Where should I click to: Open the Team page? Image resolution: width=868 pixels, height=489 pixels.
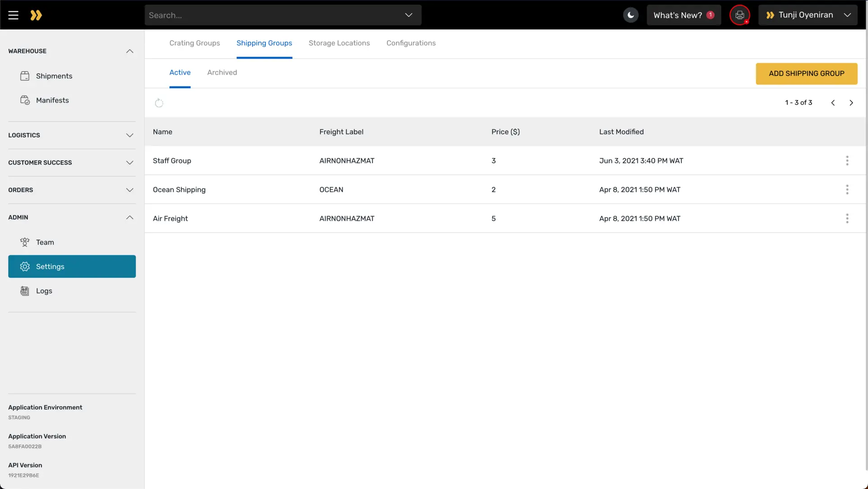[x=72, y=242]
